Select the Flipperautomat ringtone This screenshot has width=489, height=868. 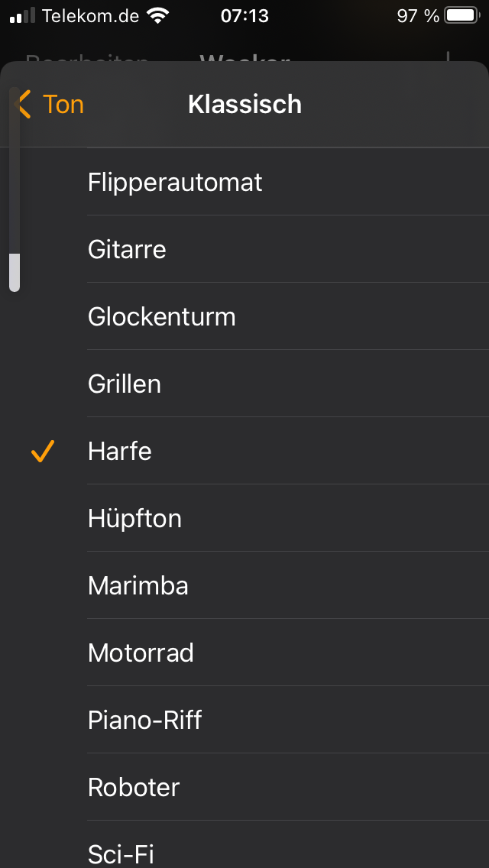point(175,183)
